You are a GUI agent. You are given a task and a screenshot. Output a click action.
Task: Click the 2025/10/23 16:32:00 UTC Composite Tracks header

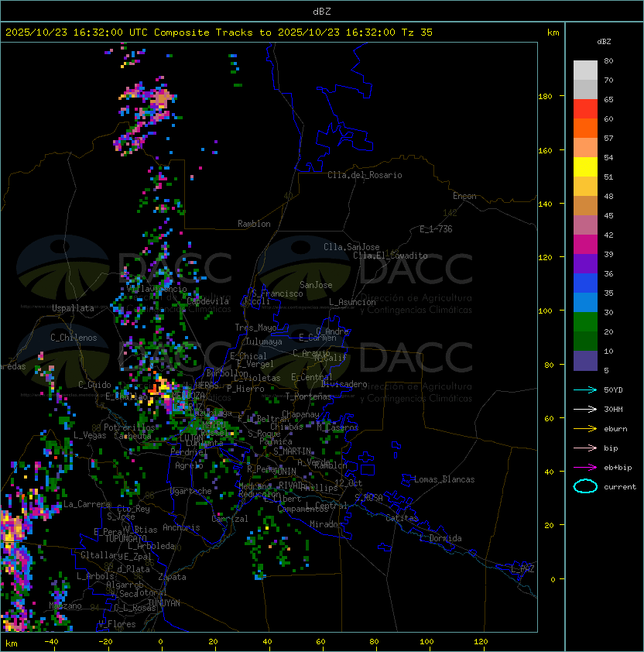[x=219, y=32]
